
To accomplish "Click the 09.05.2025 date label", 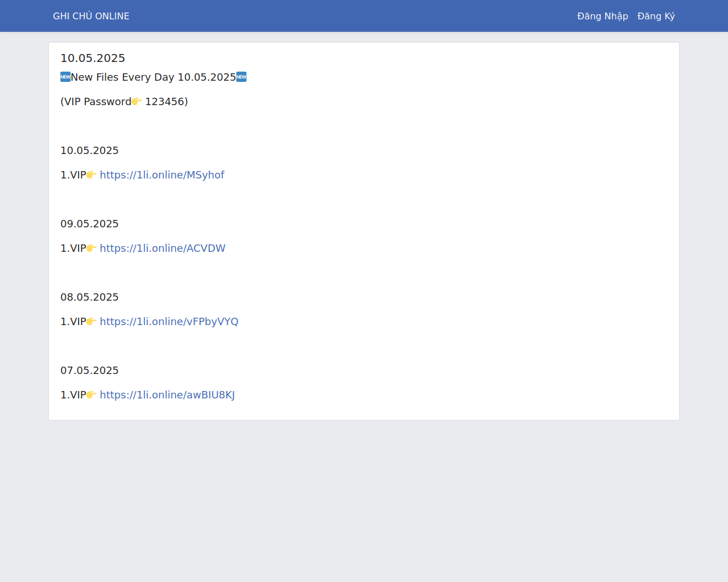I will pyautogui.click(x=89, y=224).
